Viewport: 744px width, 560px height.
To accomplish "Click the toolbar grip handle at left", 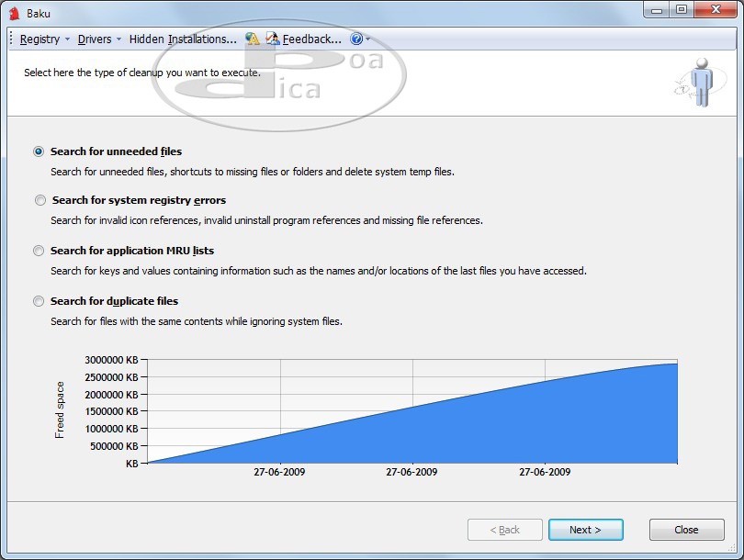I will point(12,39).
